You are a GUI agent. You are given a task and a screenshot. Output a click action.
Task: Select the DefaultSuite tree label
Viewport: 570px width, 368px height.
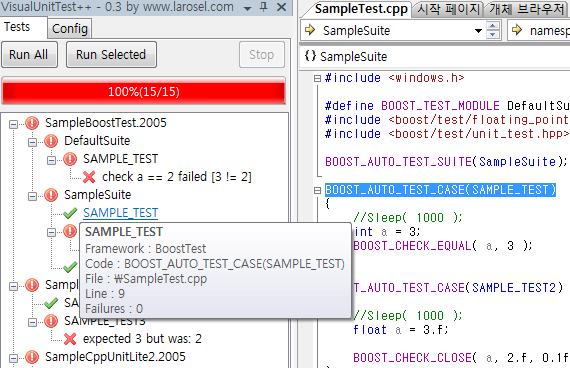click(x=97, y=141)
